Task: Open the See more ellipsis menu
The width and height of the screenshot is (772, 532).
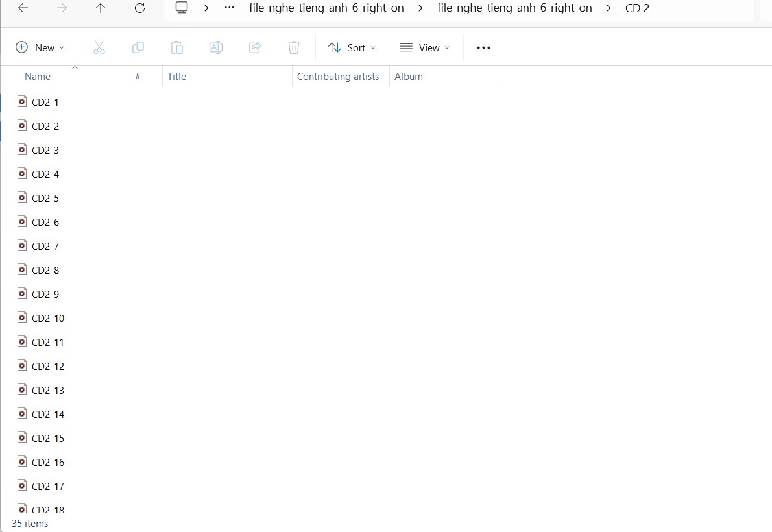Action: [x=483, y=47]
